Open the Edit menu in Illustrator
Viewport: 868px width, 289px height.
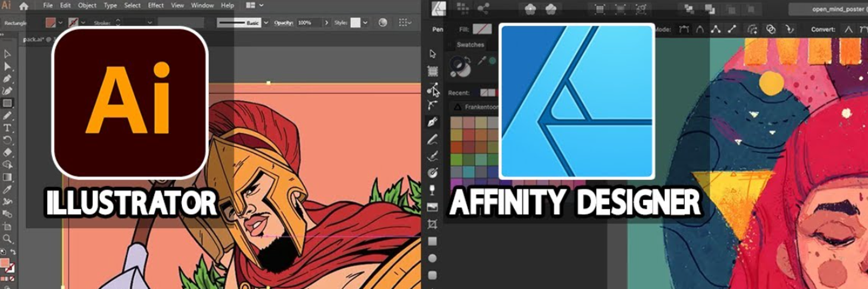pos(65,5)
